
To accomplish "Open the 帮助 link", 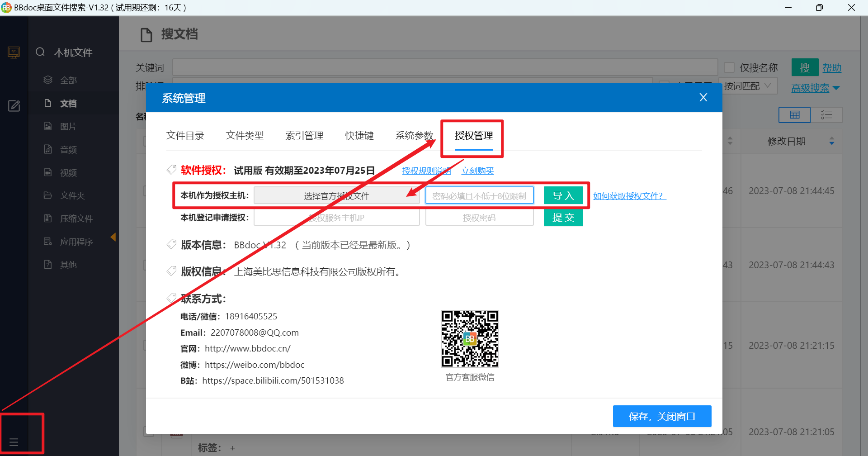I will (x=832, y=68).
